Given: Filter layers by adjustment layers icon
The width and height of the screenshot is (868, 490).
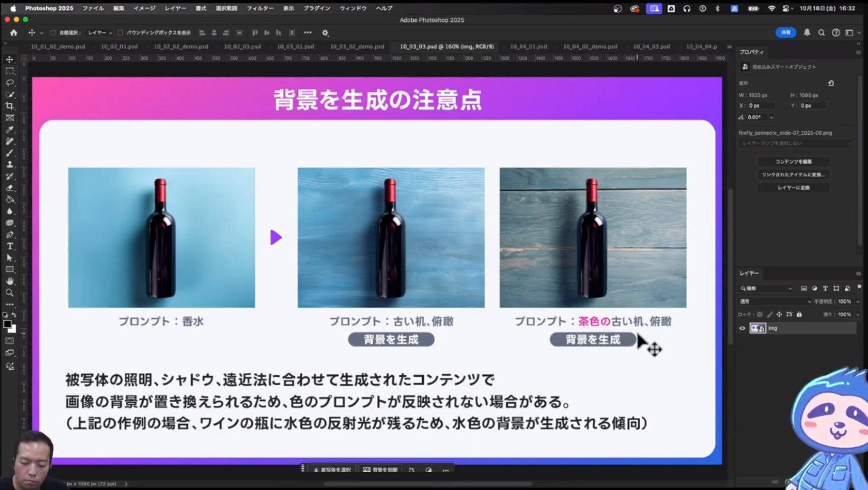Looking at the screenshot, I should [x=814, y=288].
